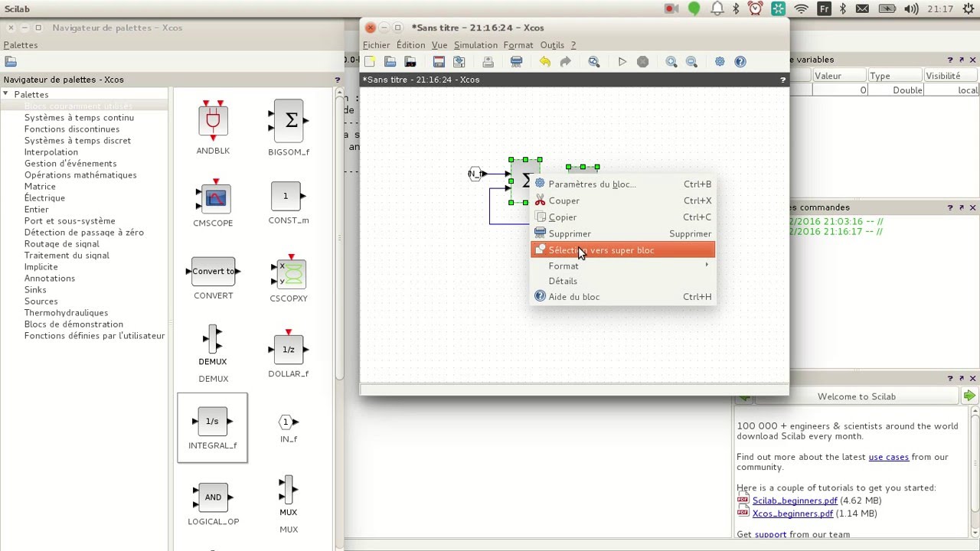Select the MUX block in palette

[x=289, y=504]
